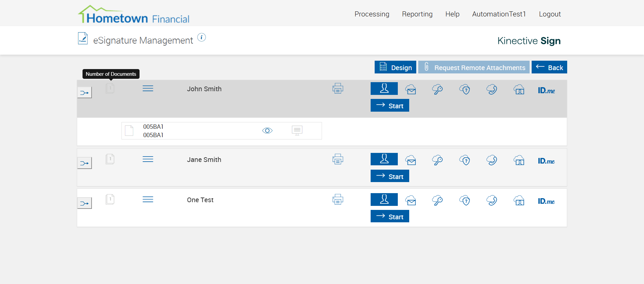Viewport: 644px width, 284px height.
Task: Go back using the Back button
Action: point(549,67)
